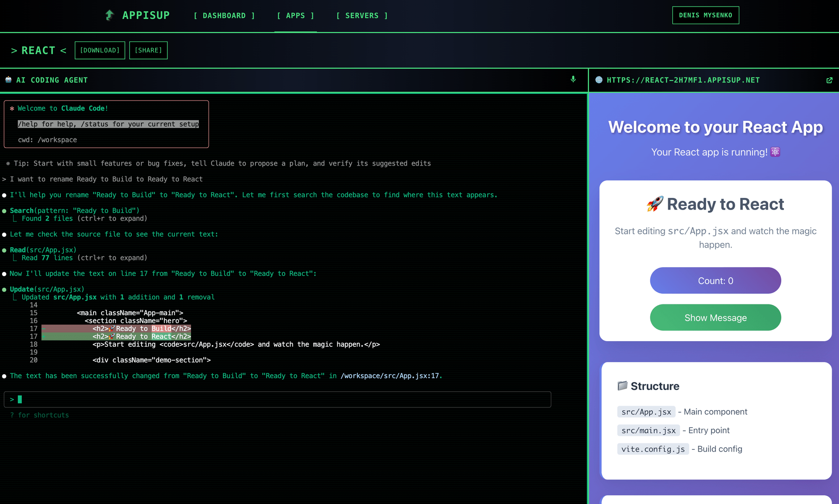The image size is (839, 504).
Task: Click the preview URL react-2h7mf1.appisup.net
Action: 683,80
